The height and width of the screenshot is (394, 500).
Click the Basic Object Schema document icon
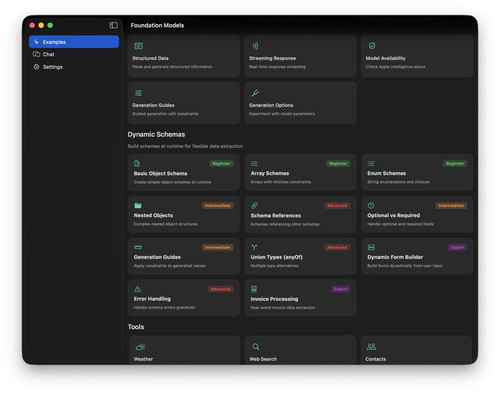[x=137, y=164]
